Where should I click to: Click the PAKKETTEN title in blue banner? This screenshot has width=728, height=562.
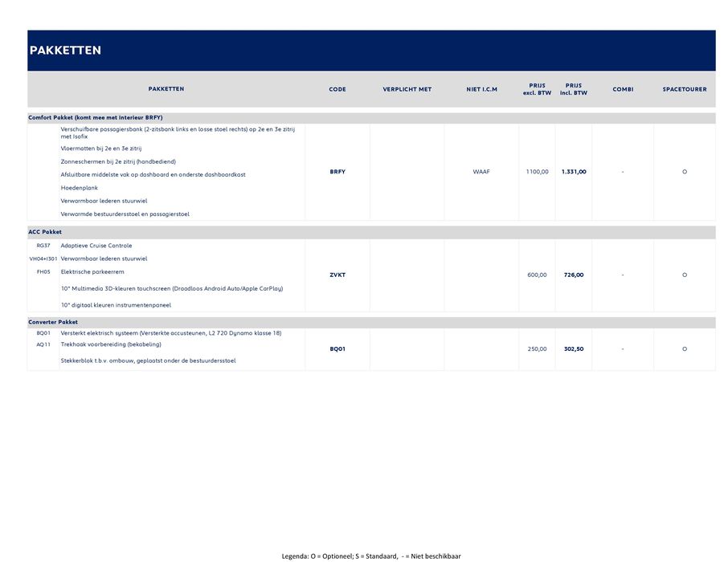click(x=65, y=51)
